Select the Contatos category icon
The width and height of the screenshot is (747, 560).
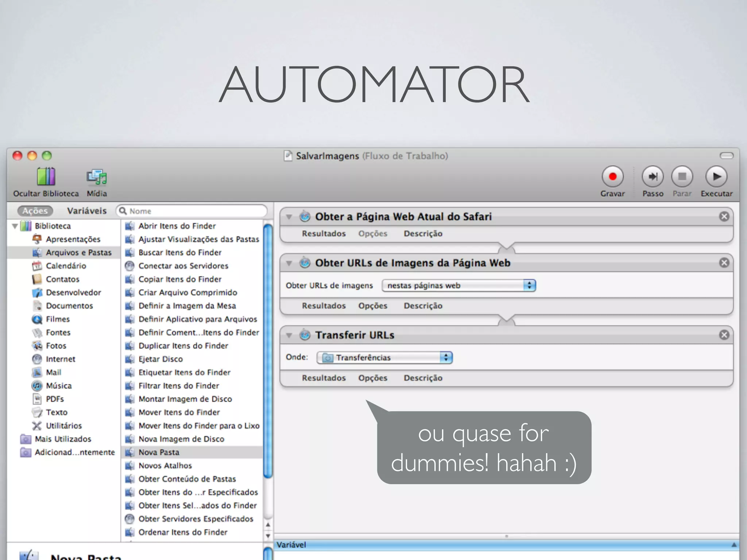[37, 279]
